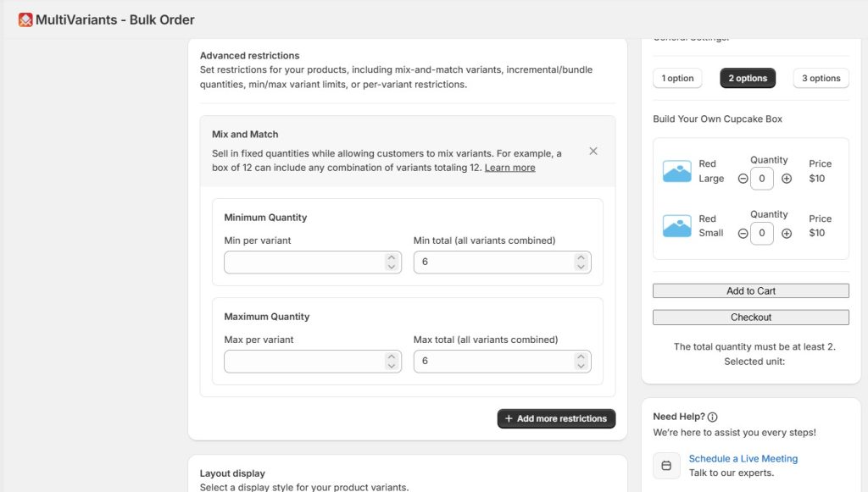Increase quantity for Red Large variant
Viewport: 868px width, 492px height.
pyautogui.click(x=787, y=179)
